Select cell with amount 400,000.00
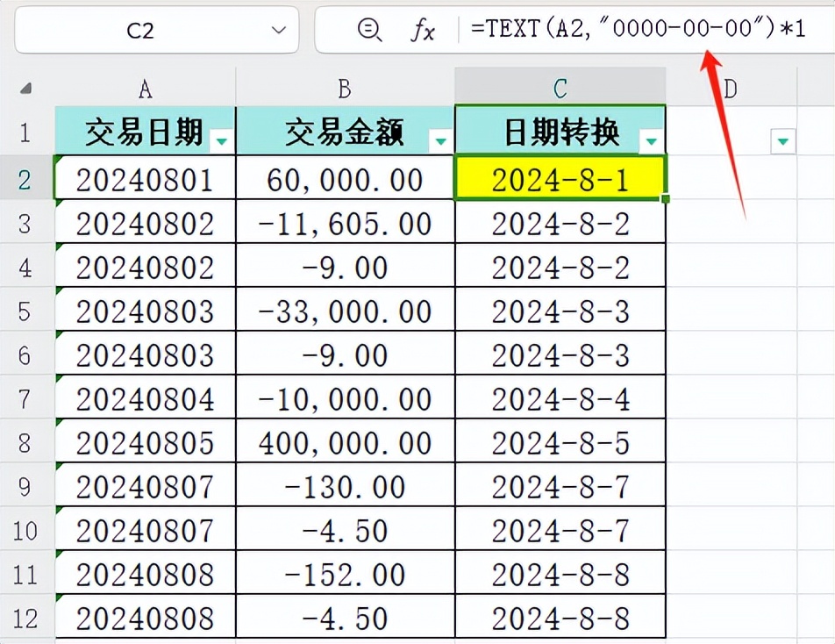Viewport: 835px width, 644px height. [345, 441]
